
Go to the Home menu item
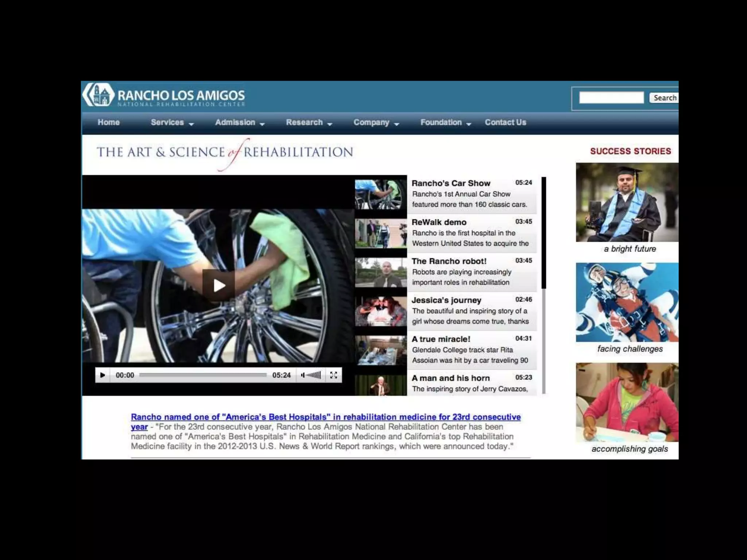[x=108, y=122]
